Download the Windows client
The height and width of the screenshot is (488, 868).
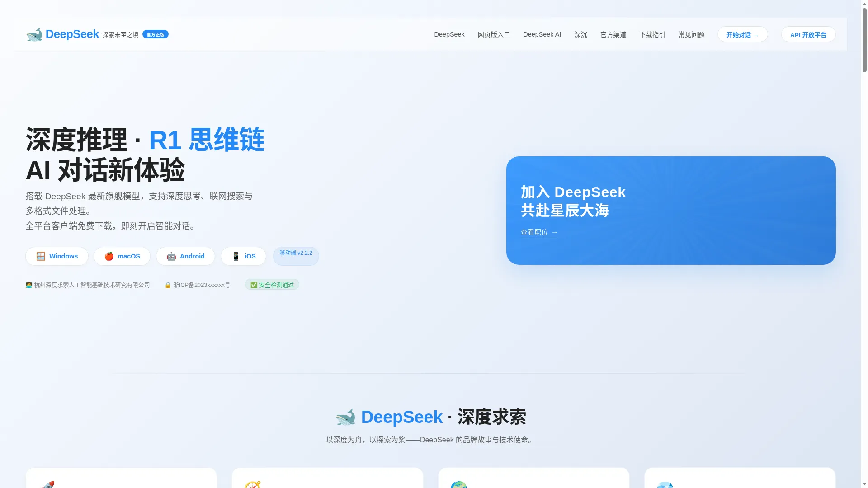click(x=57, y=256)
